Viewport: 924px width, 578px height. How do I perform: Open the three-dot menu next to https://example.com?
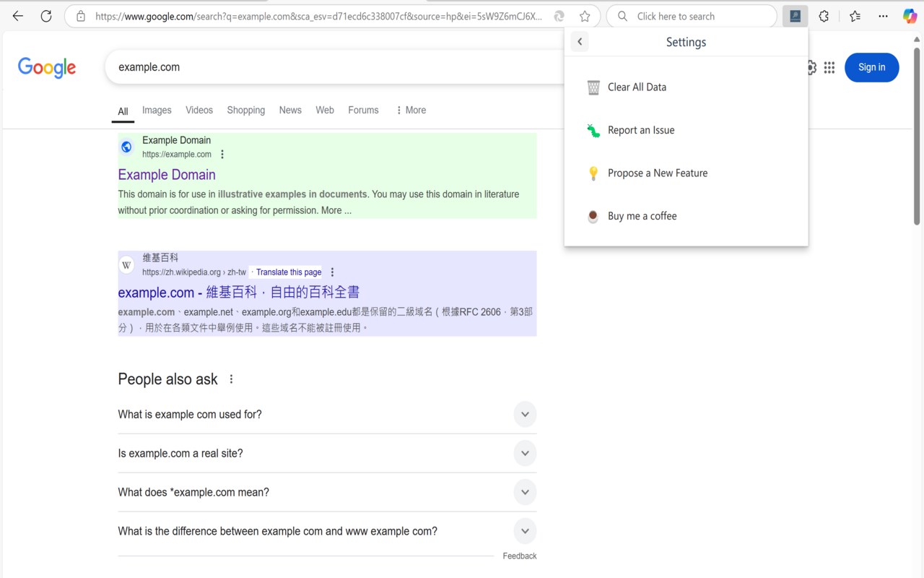(x=222, y=154)
